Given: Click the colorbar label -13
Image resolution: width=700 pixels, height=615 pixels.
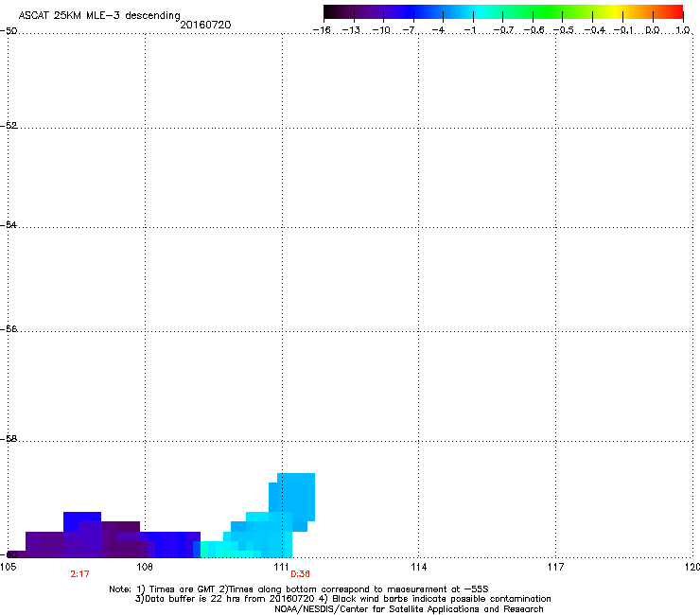Looking at the screenshot, I should (x=351, y=30).
